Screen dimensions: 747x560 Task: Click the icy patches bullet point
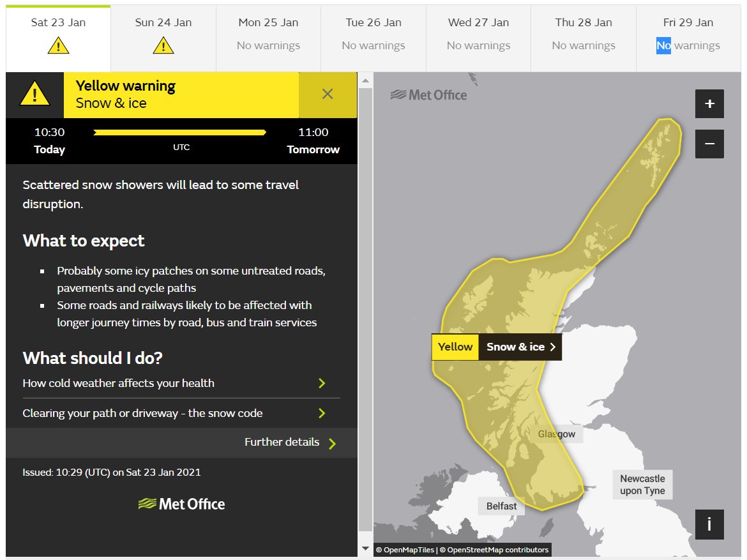[191, 279]
